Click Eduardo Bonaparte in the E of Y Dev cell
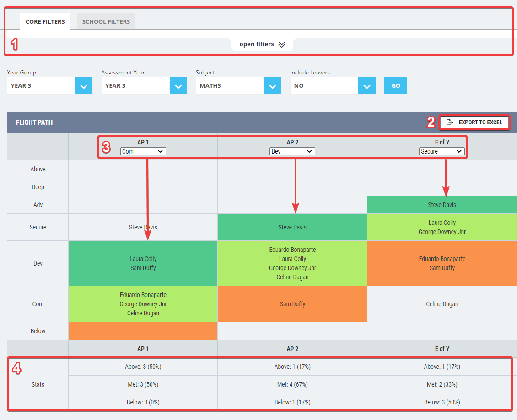 pyautogui.click(x=442, y=259)
